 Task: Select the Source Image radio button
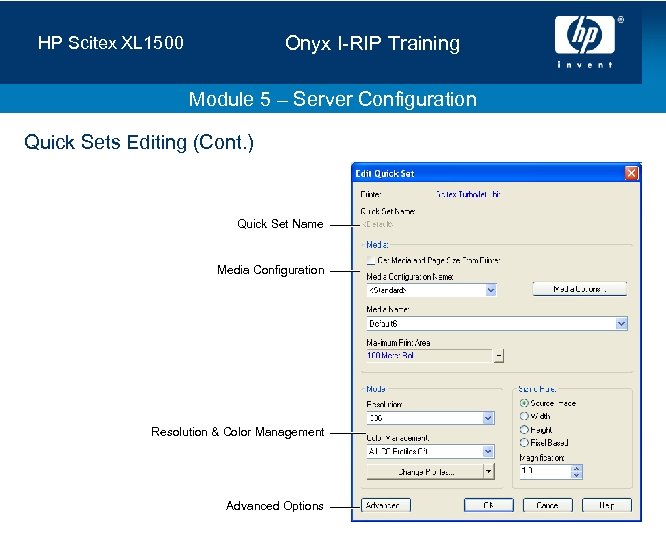pyautogui.click(x=524, y=403)
